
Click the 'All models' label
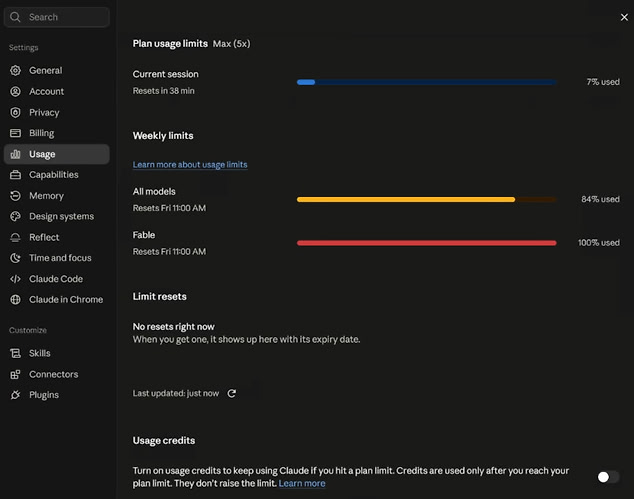154,192
